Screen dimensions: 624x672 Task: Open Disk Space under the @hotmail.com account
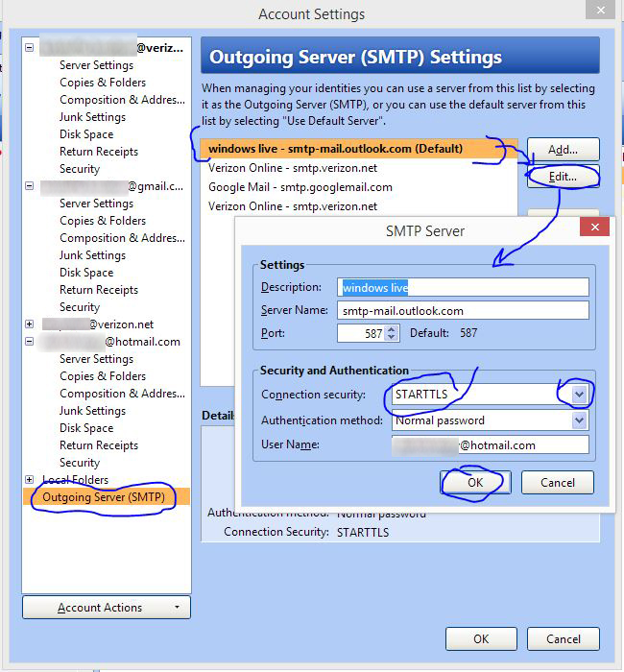pyautogui.click(x=86, y=428)
